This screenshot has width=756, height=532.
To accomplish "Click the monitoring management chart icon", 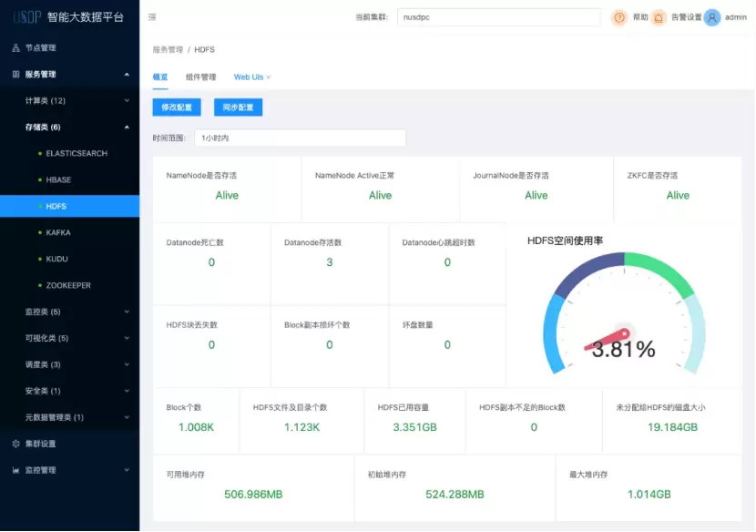I will tap(16, 470).
